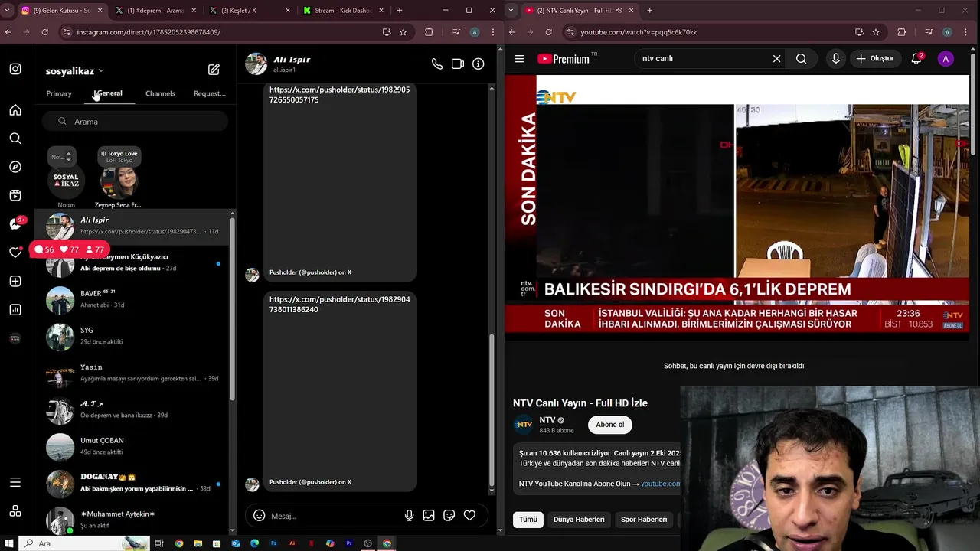
Task: Click the Instagram create plus icon
Action: click(15, 282)
